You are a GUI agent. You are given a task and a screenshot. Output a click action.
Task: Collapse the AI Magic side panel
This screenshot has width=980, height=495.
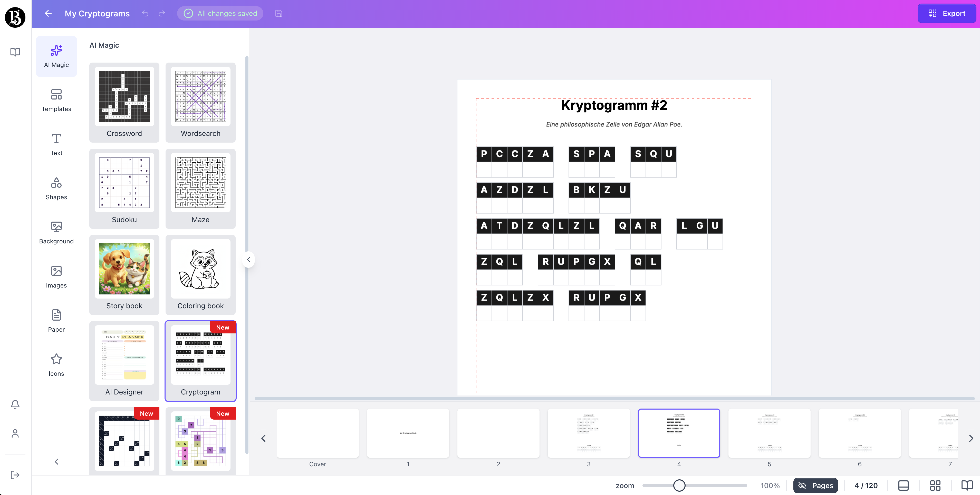tap(248, 259)
